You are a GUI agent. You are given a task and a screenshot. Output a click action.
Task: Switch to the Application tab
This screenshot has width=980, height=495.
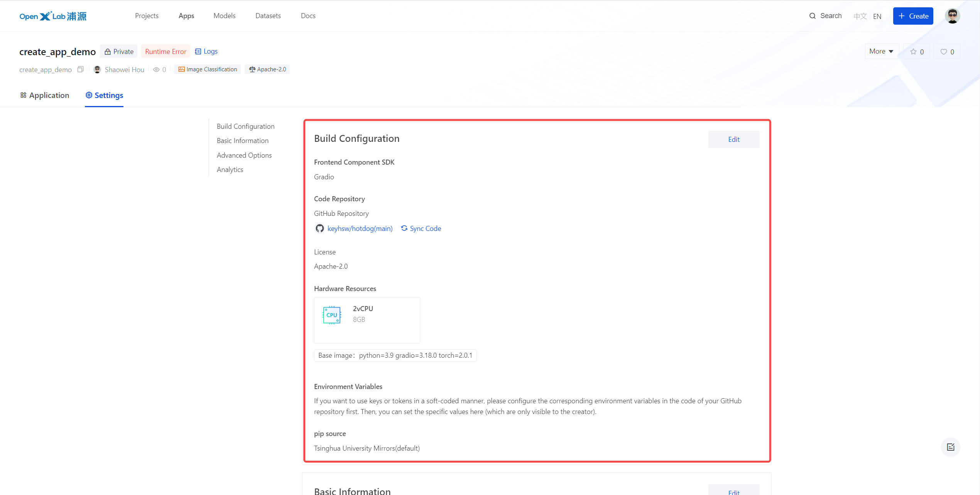coord(45,95)
